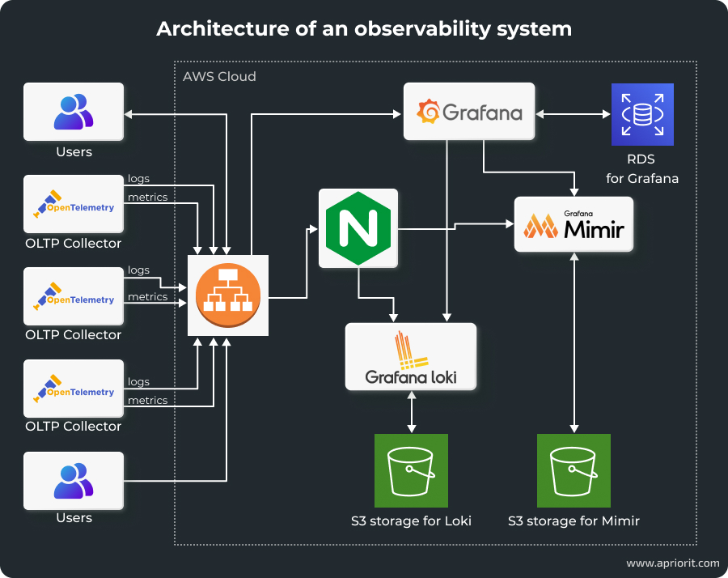Click the Users icon at the top left
Image resolution: width=728 pixels, height=578 pixels.
coord(74,111)
